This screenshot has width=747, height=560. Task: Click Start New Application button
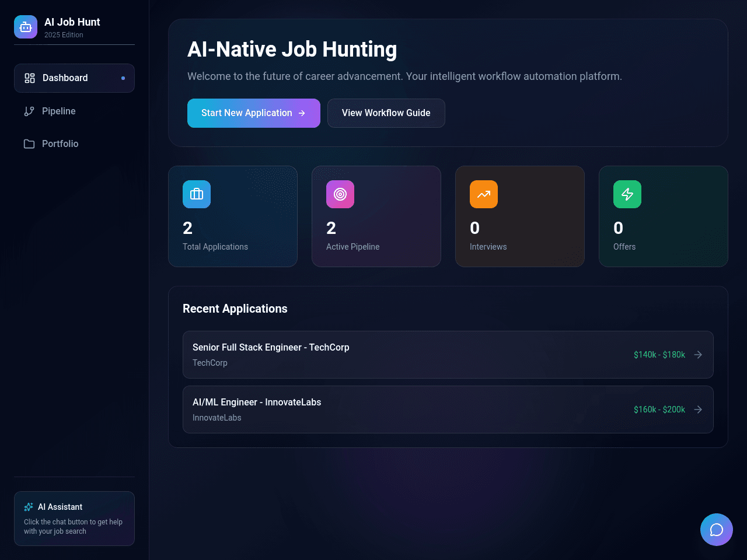pos(254,113)
